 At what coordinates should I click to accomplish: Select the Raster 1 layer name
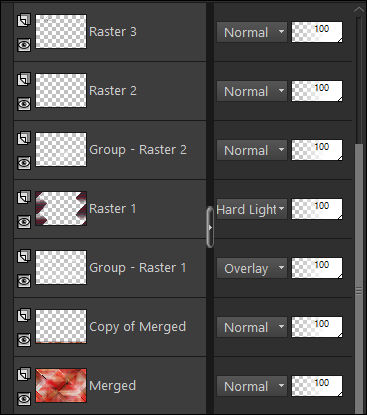113,209
